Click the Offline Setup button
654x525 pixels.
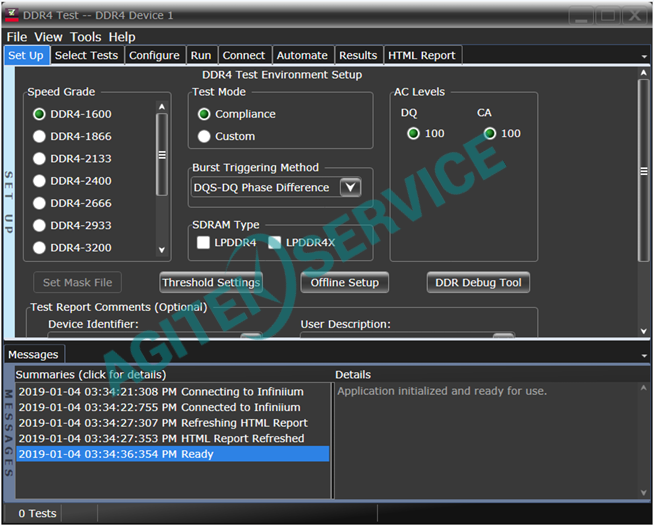[345, 282]
